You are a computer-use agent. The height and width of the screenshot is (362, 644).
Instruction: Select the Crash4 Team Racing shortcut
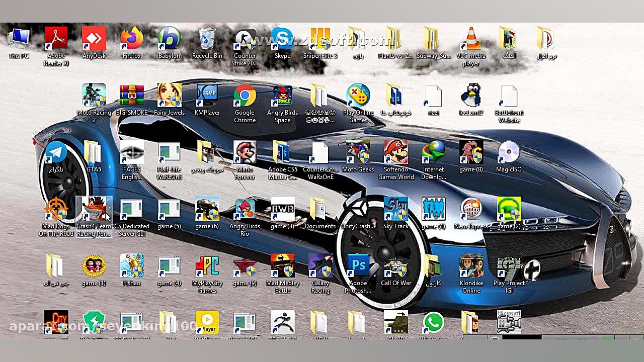pos(94,217)
